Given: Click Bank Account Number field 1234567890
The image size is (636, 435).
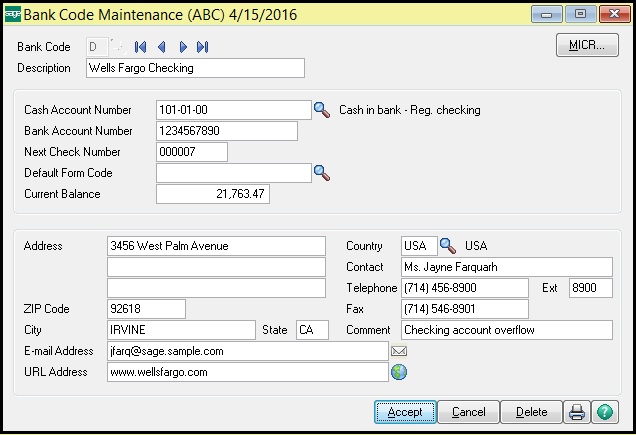Looking at the screenshot, I should pos(227,131).
